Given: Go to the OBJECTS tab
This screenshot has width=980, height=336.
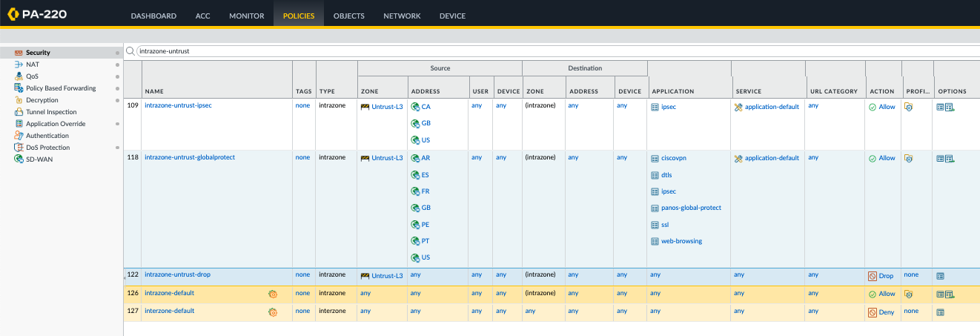Looking at the screenshot, I should (348, 16).
